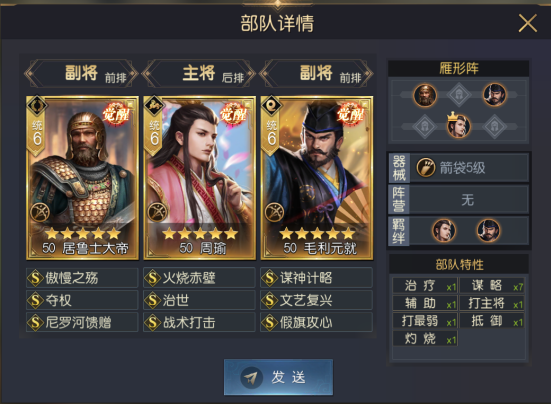Click the 灼烧 x1 troop trait
This screenshot has height=404, width=551.
coord(425,339)
